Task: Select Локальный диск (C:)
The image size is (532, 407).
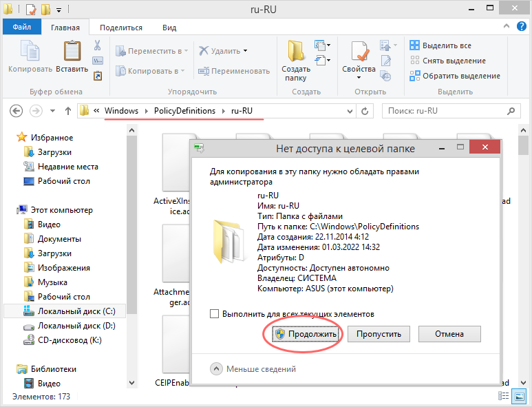Action: click(65, 311)
